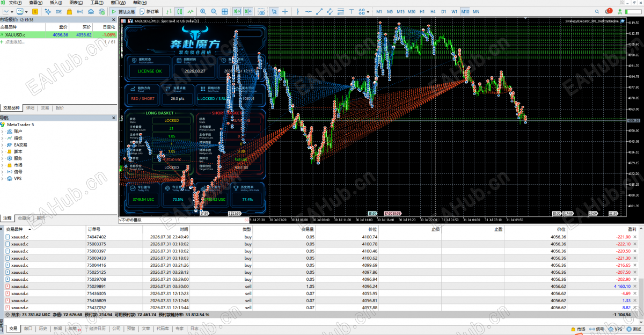Zoom in on the chart

(203, 11)
